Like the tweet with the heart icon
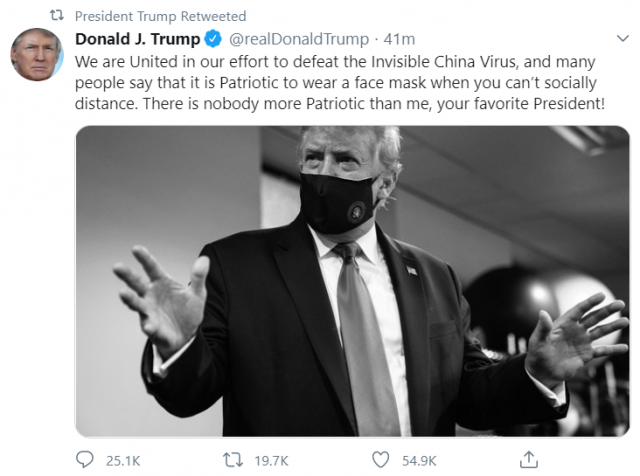640x476 pixels. click(380, 460)
